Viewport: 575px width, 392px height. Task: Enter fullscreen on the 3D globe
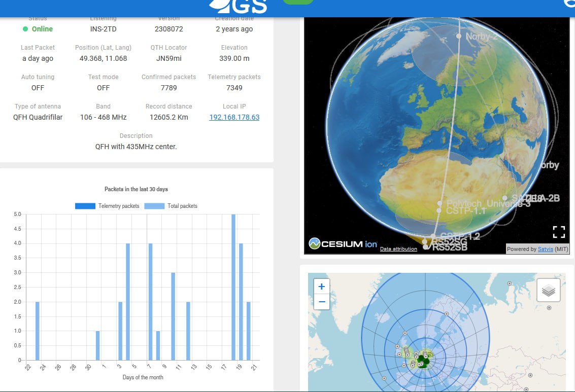coord(558,232)
